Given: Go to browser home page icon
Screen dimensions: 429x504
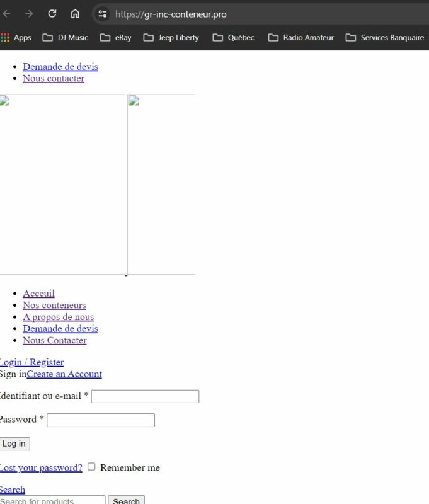Looking at the screenshot, I should 75,14.
